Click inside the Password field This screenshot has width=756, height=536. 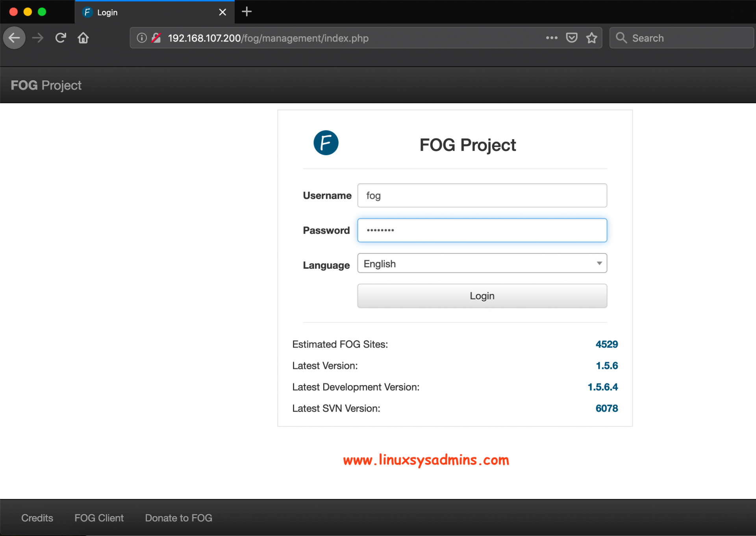tap(482, 230)
